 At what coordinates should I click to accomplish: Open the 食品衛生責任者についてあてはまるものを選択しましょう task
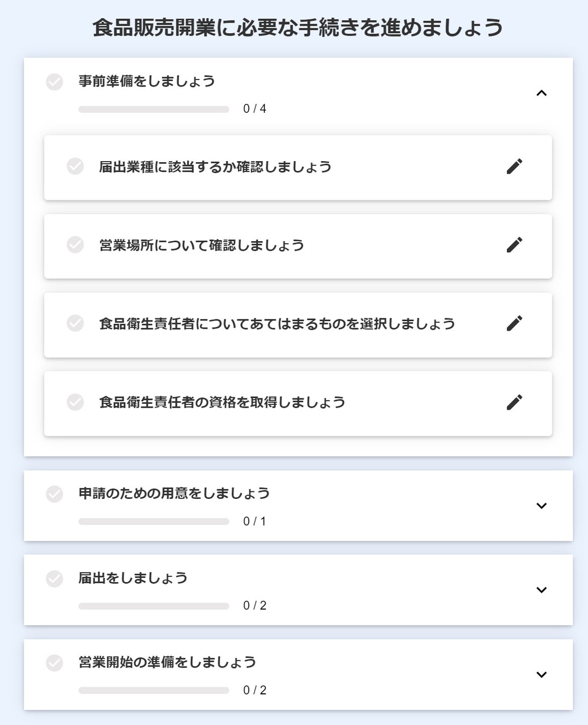277,324
